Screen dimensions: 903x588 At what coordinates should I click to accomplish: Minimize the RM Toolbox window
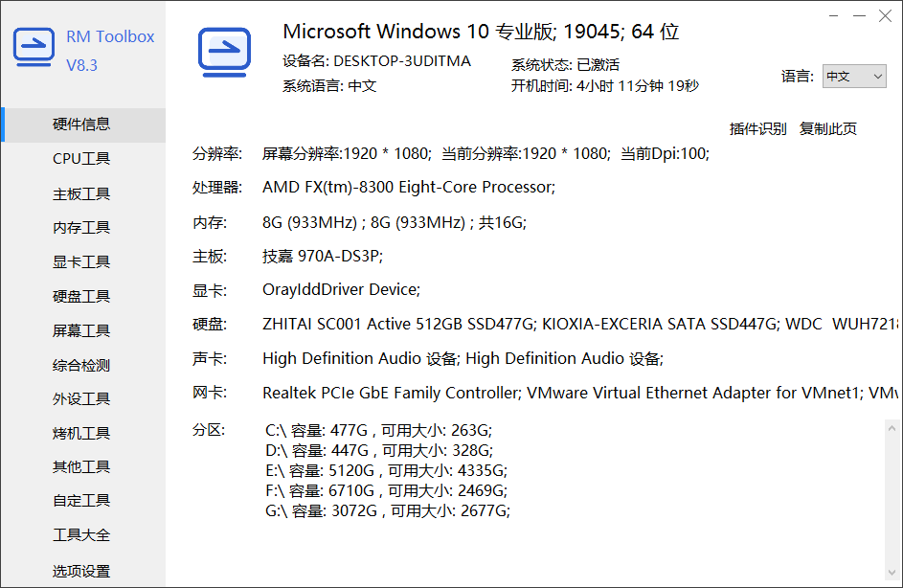pos(860,15)
